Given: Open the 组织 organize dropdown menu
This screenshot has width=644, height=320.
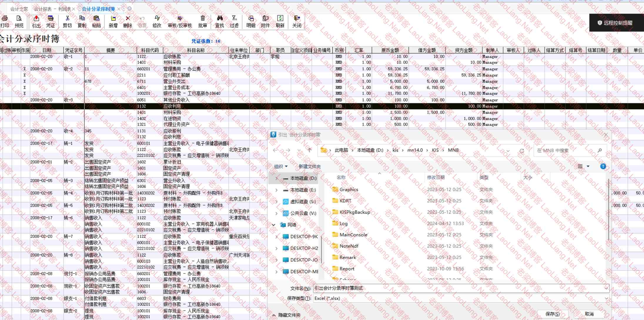Looking at the screenshot, I should tap(281, 166).
